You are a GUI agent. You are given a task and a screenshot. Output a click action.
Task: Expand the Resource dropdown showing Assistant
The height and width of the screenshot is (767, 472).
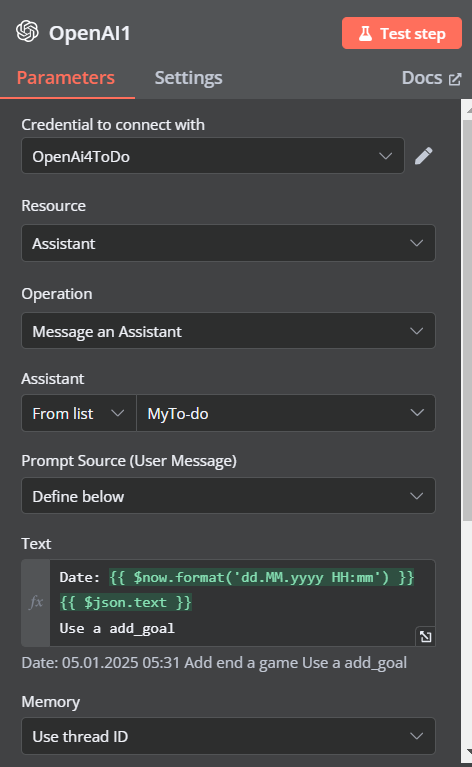tap(228, 243)
